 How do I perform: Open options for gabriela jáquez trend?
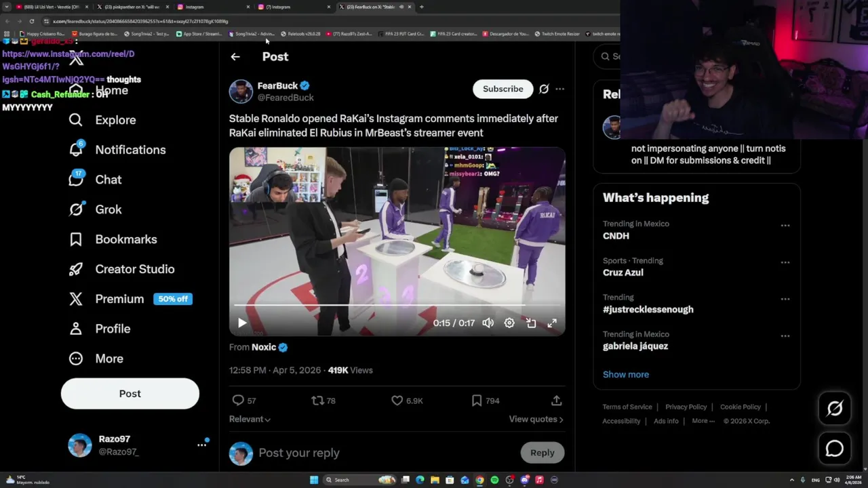(785, 336)
